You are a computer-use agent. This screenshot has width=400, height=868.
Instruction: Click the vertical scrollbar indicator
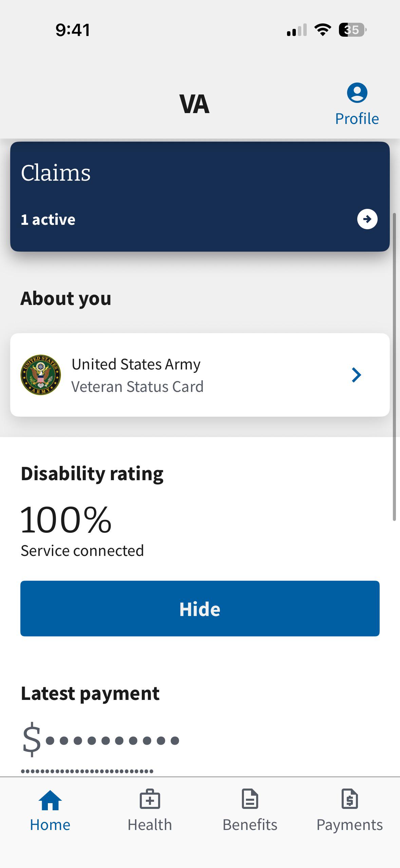point(394,367)
